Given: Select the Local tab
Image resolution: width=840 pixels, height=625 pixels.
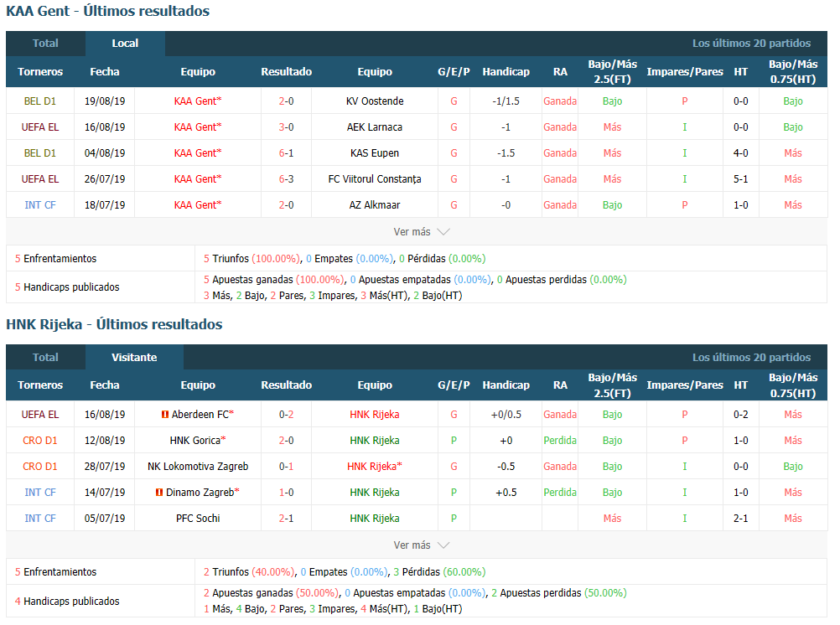Looking at the screenshot, I should [125, 44].
